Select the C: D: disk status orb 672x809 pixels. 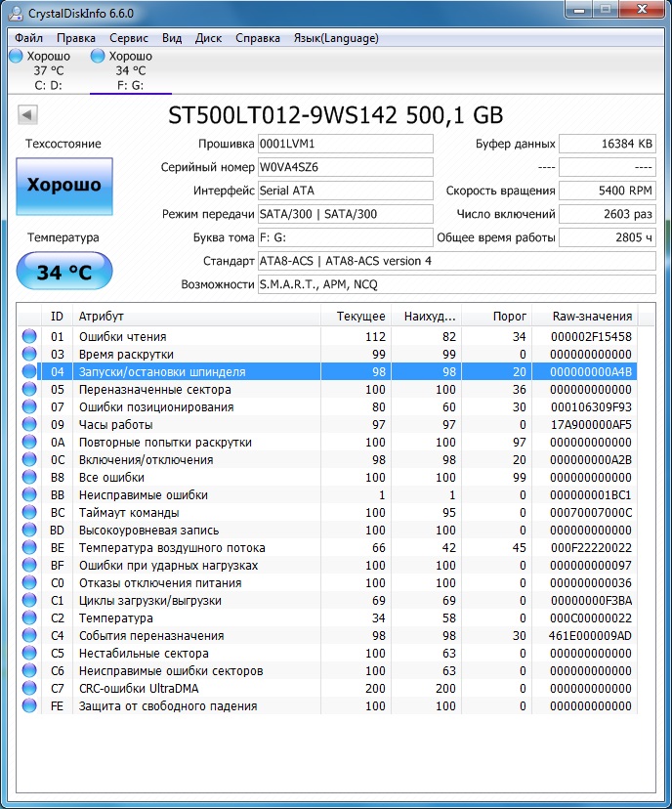point(16,57)
